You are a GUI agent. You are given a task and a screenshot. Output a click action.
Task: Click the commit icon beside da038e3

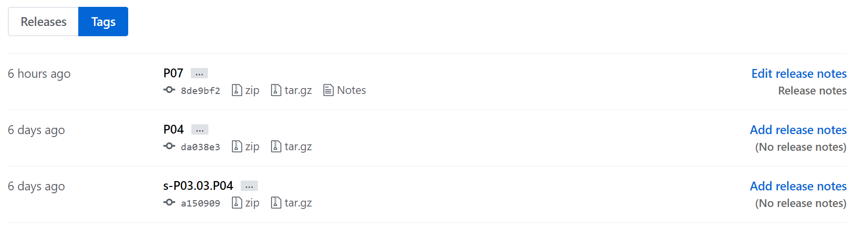pos(169,146)
